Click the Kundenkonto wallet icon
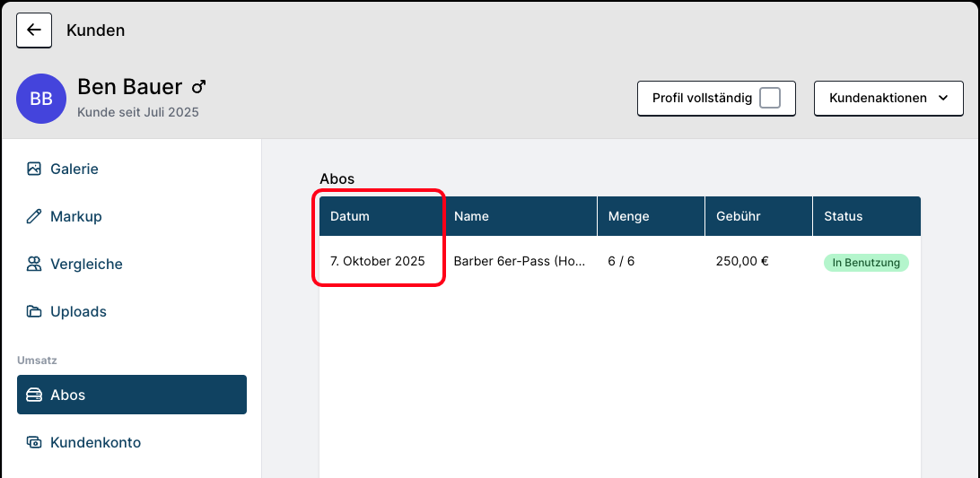Image resolution: width=980 pixels, height=478 pixels. click(34, 442)
